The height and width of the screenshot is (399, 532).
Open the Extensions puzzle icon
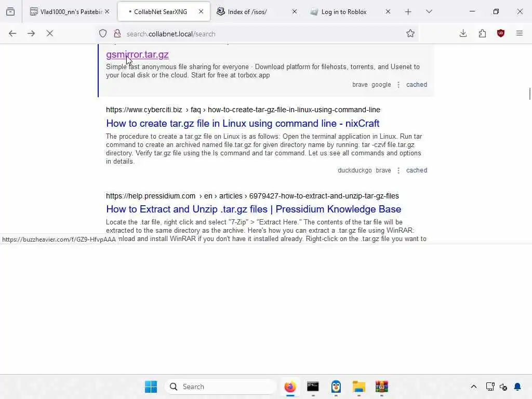[x=482, y=33]
